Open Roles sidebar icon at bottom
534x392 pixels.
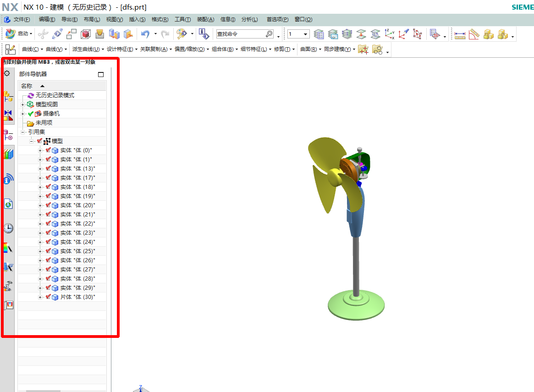pos(9,305)
